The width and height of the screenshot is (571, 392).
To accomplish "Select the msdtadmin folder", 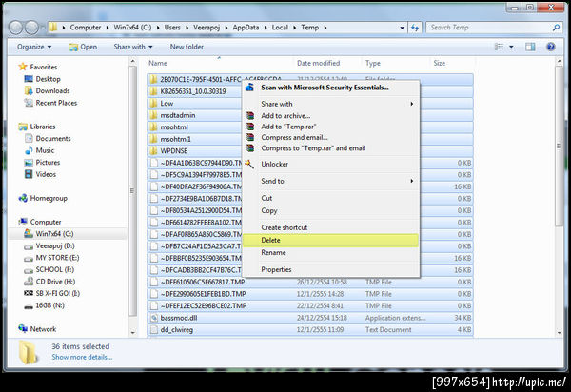I will click(310, 115).
